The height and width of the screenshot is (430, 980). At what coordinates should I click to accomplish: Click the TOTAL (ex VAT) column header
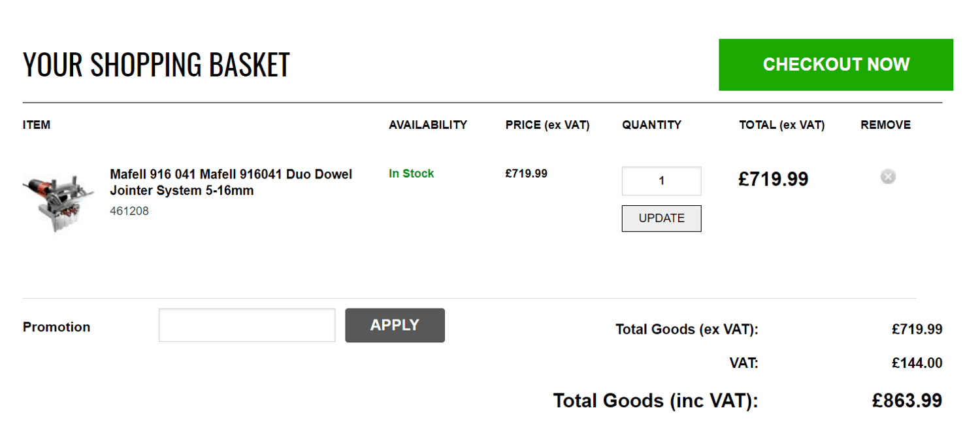tap(781, 125)
